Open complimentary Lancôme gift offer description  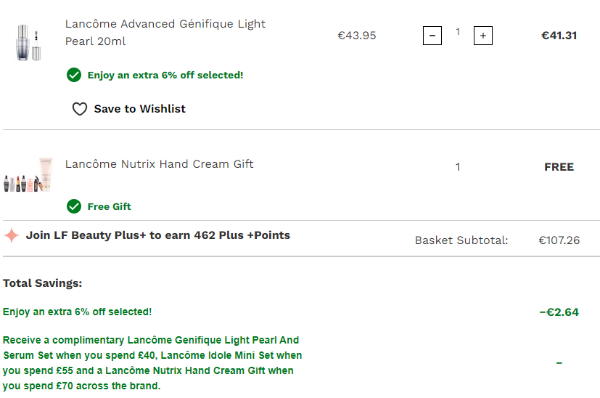tap(152, 363)
